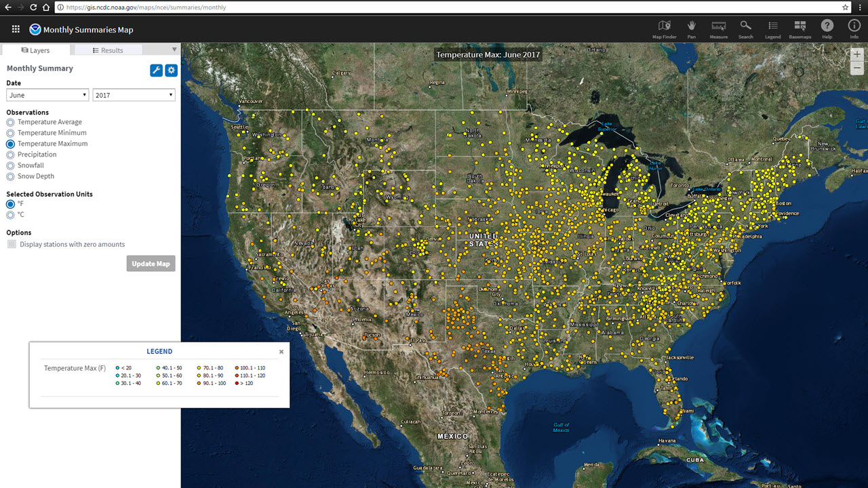The width and height of the screenshot is (868, 488).
Task: Switch to the Results tab
Action: pyautogui.click(x=108, y=50)
